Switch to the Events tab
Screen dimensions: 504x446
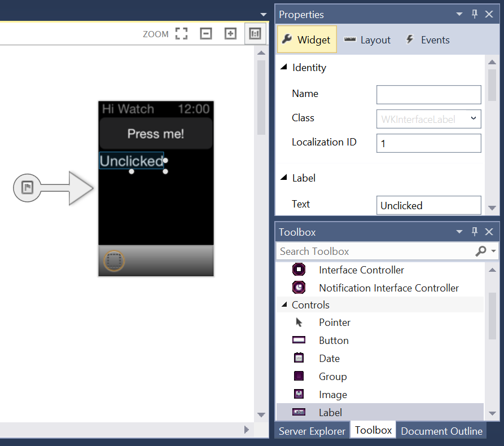[x=427, y=39]
